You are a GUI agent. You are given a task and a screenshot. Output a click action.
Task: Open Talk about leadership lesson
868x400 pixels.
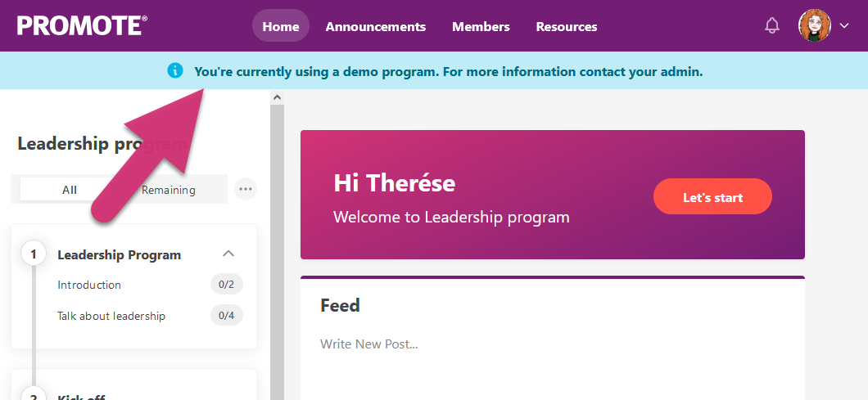click(x=111, y=316)
